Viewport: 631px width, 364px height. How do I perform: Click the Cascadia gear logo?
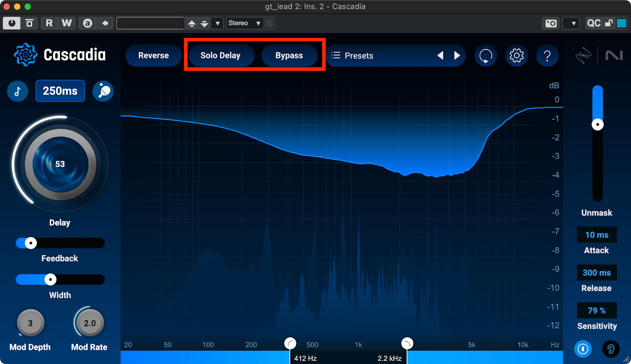(26, 55)
